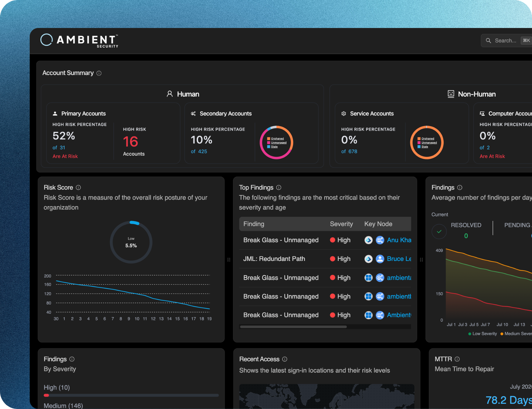Screen dimensions: 532x409
Task: Click 'of 31' under Primary Accounts
Action: pyautogui.click(x=59, y=148)
